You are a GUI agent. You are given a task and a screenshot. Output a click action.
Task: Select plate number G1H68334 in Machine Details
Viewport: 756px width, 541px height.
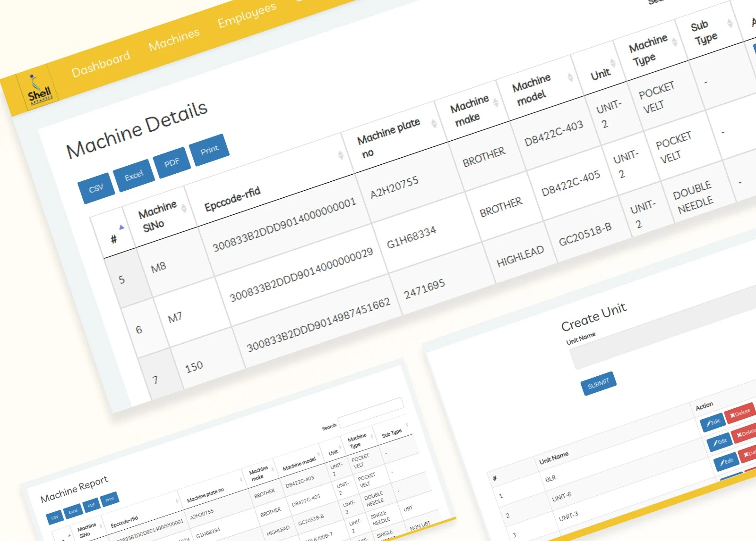[412, 237]
